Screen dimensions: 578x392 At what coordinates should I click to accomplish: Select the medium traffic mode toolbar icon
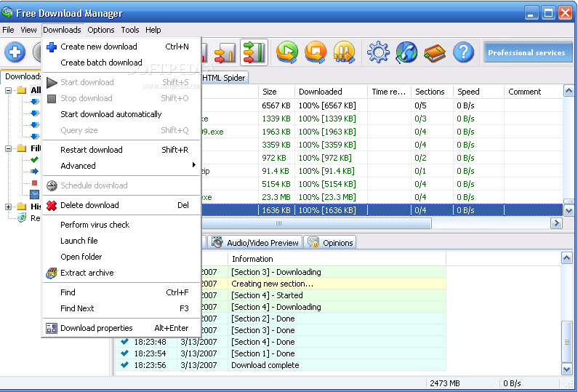[225, 52]
